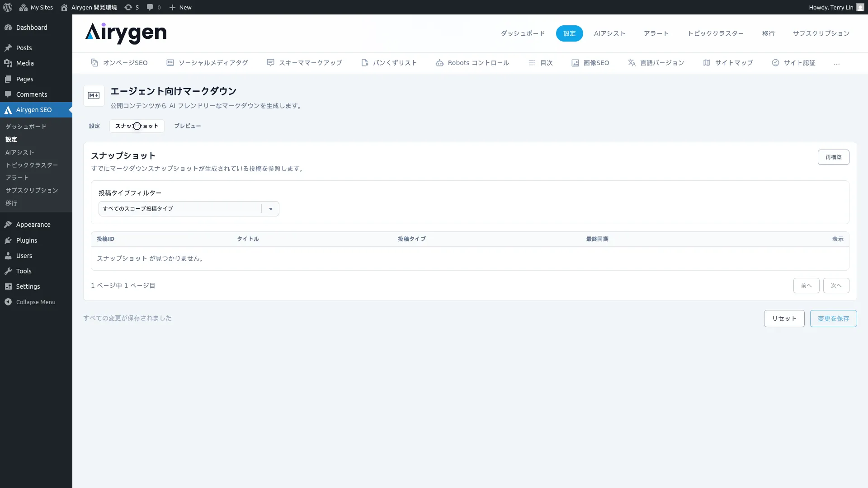Image resolution: width=868 pixels, height=488 pixels.
Task: Click the リセット button
Action: (784, 319)
